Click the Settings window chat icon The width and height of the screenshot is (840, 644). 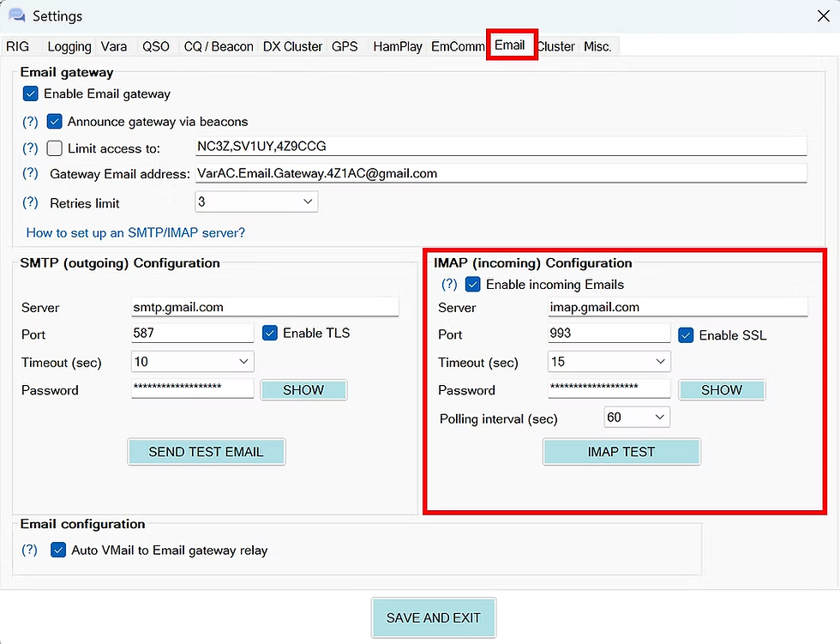(x=16, y=15)
